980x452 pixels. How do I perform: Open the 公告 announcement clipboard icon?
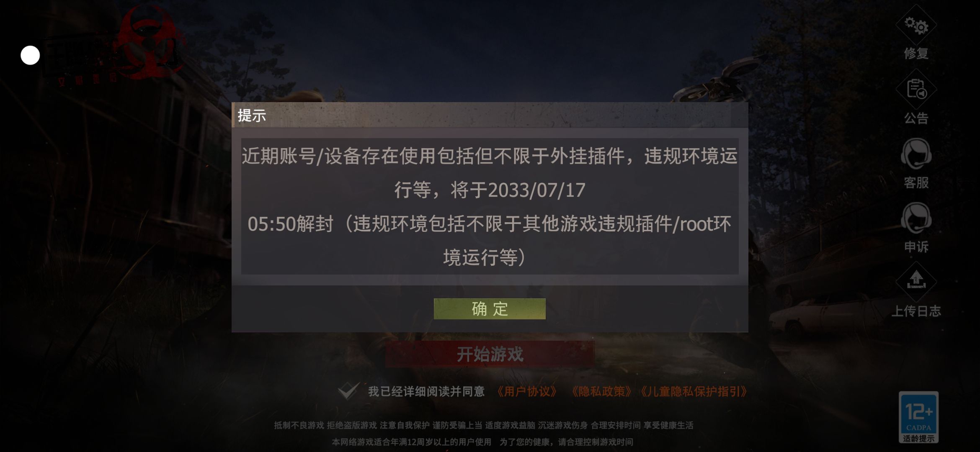pyautogui.click(x=916, y=89)
